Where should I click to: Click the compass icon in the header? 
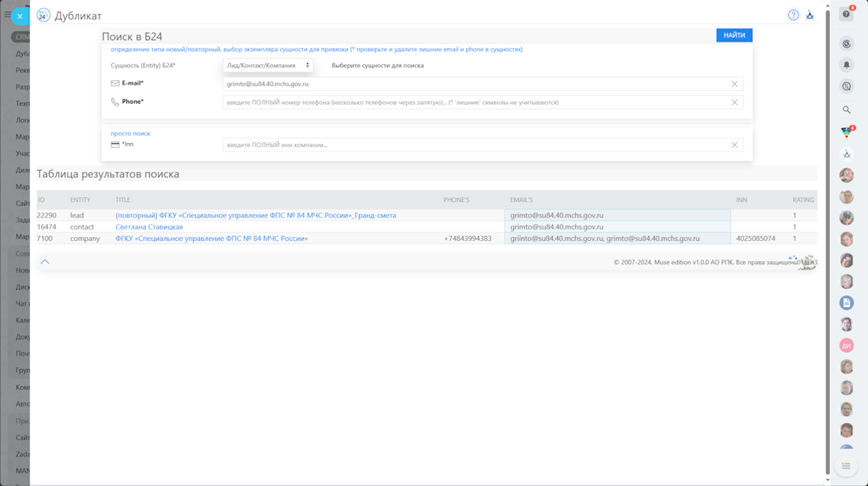810,15
